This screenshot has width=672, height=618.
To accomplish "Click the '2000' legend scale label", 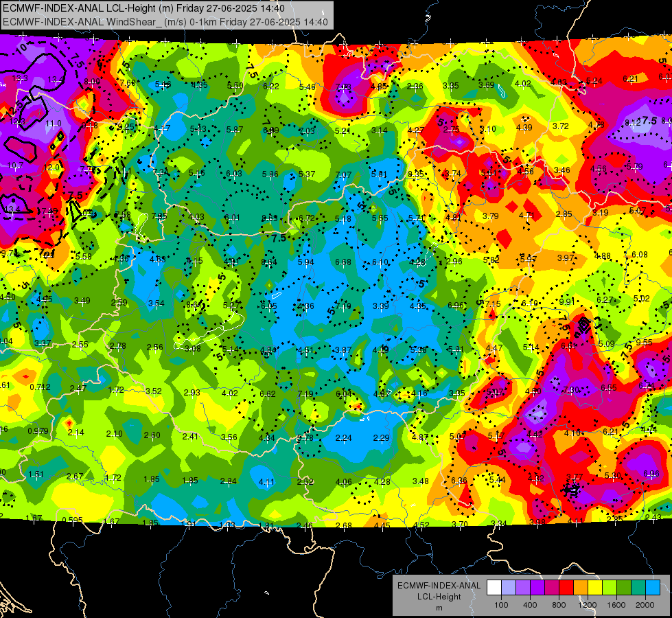I will pos(645,605).
